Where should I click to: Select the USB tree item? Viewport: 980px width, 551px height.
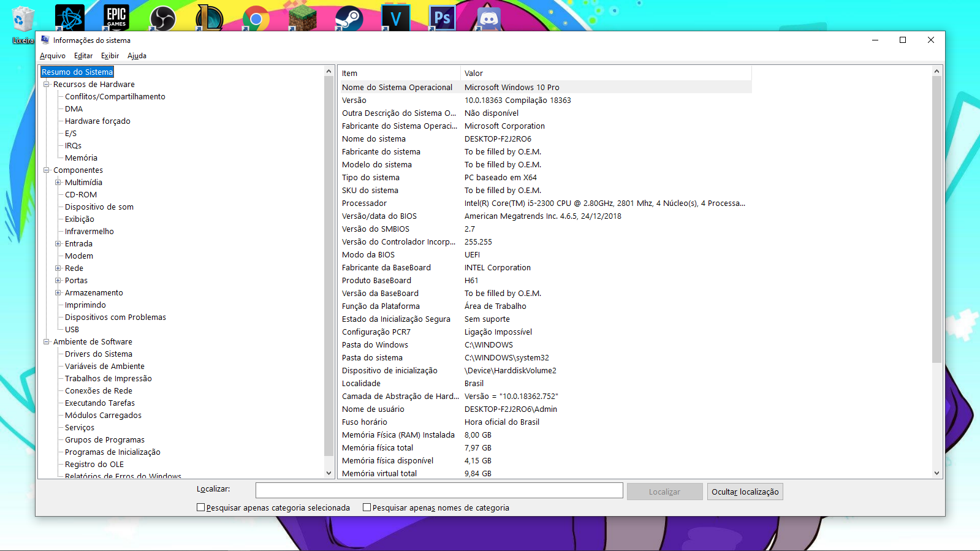[x=72, y=330]
